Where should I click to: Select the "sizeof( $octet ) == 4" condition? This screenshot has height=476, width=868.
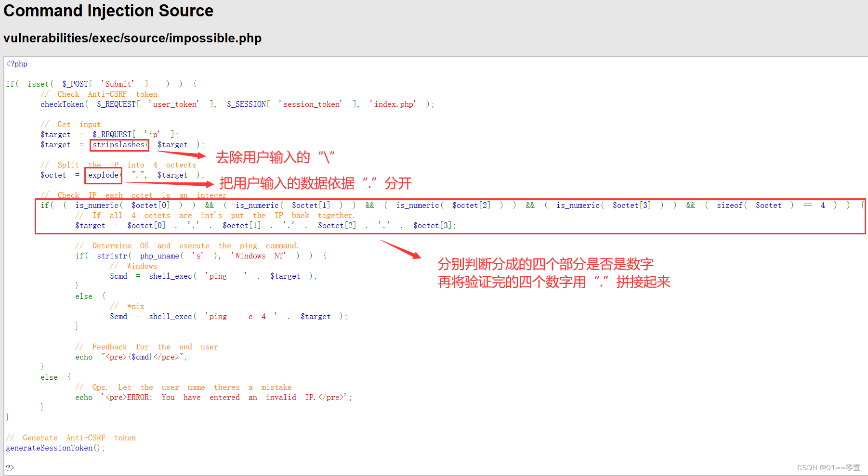point(771,206)
